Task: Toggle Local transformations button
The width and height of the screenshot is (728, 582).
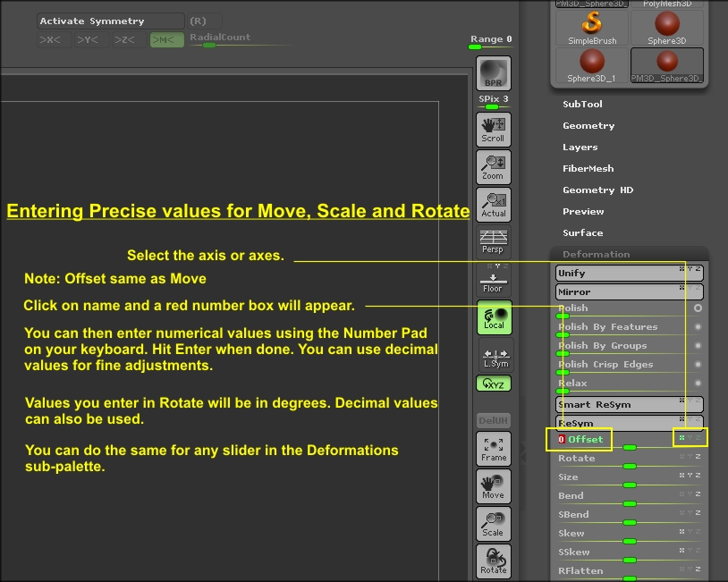Action: click(x=494, y=317)
